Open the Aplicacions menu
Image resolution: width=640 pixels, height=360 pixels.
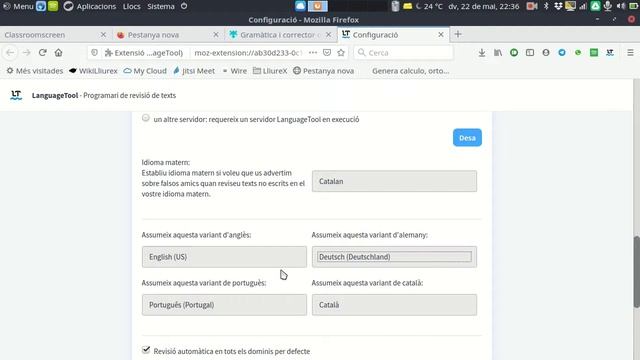[x=96, y=6]
